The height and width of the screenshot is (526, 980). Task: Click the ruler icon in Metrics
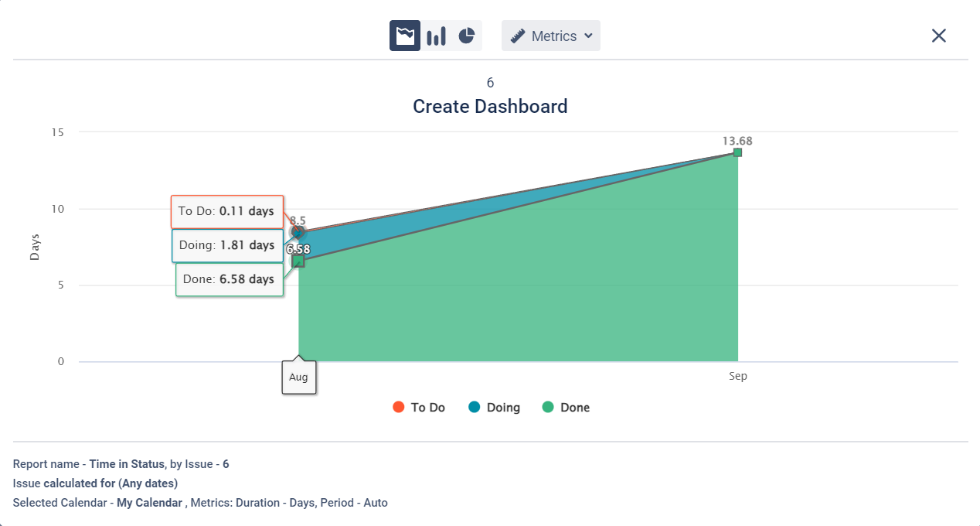pos(518,36)
